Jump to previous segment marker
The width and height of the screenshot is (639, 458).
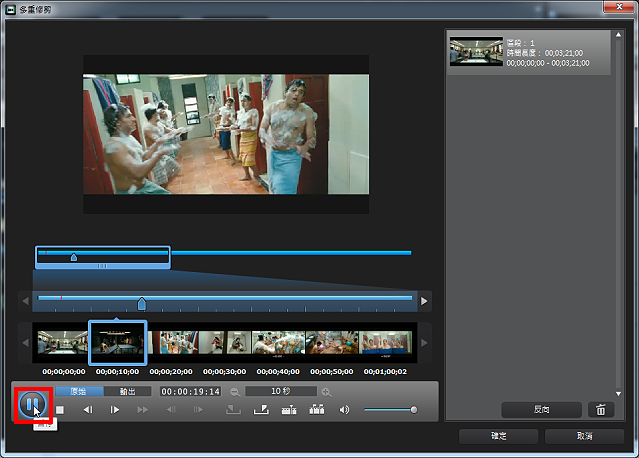(171, 410)
